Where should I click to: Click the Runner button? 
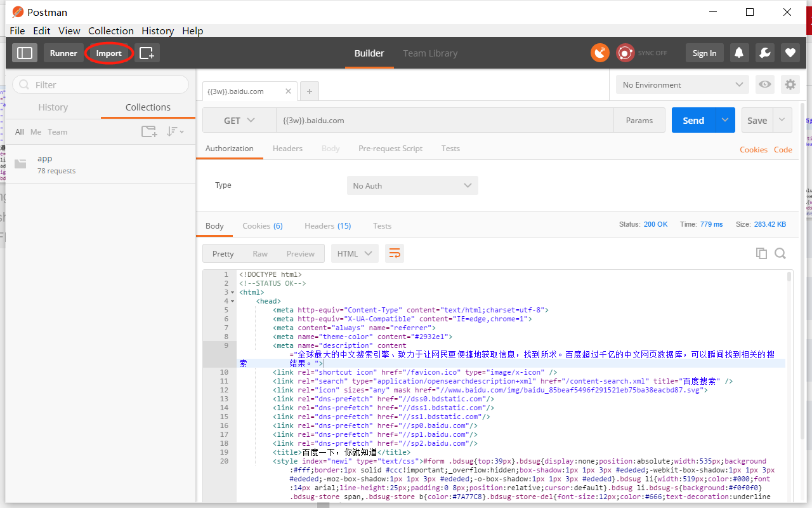coord(63,53)
